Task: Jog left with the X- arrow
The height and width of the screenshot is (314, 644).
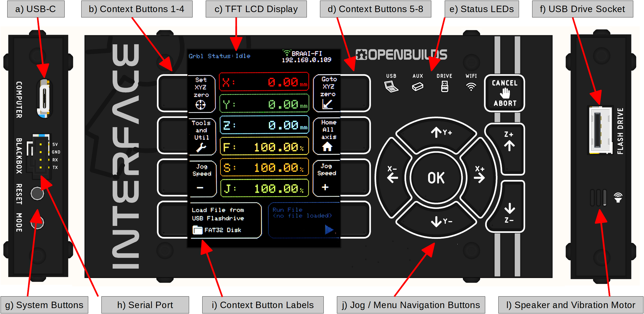Action: coord(393,177)
